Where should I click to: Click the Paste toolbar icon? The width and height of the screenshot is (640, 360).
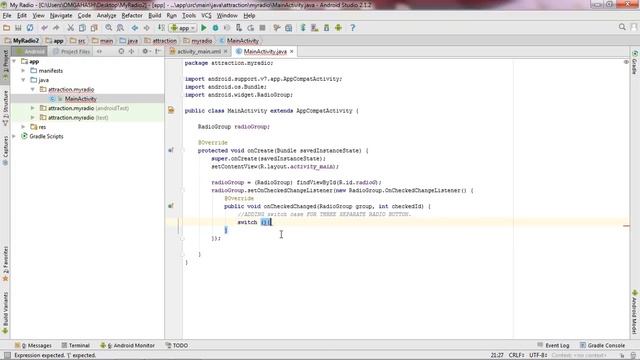point(94,28)
